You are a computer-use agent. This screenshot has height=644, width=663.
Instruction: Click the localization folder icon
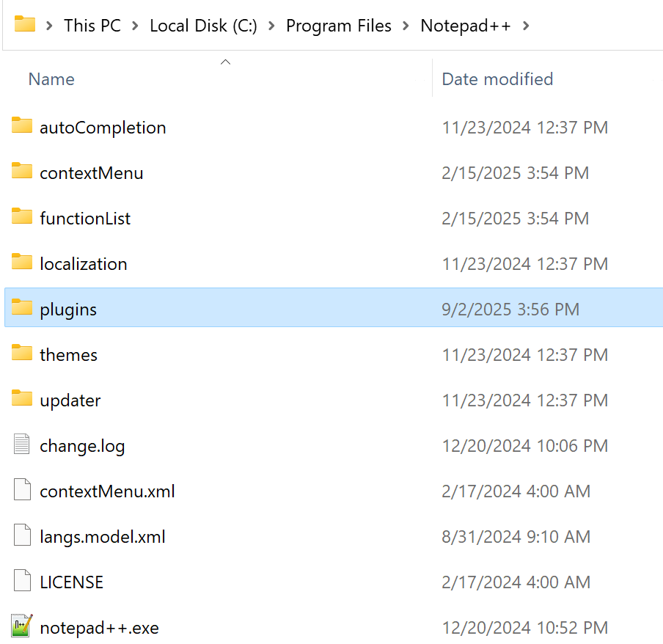click(x=21, y=263)
